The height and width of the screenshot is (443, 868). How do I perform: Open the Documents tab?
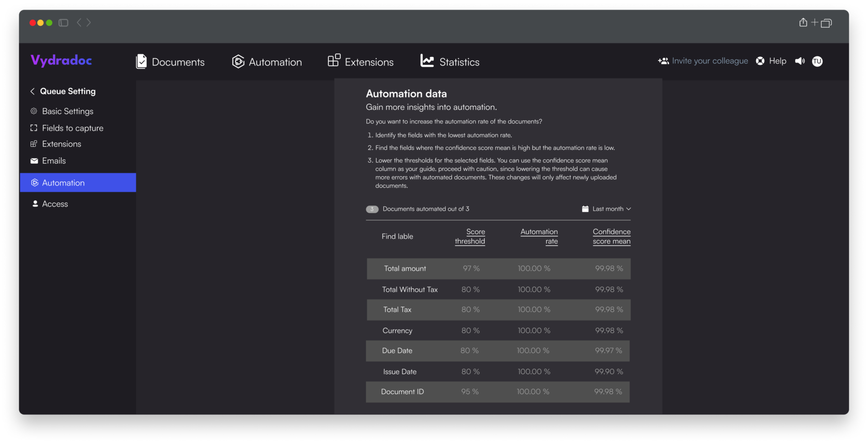pos(170,62)
